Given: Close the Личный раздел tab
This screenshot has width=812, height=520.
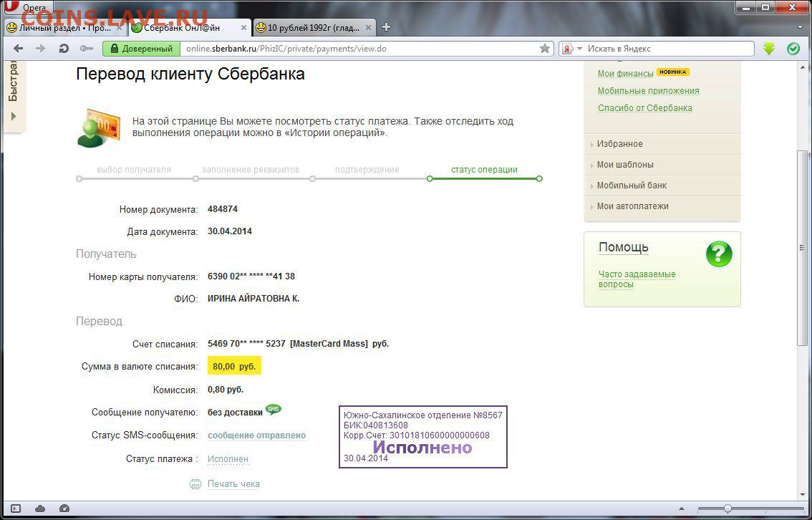Looking at the screenshot, I should click(x=119, y=27).
